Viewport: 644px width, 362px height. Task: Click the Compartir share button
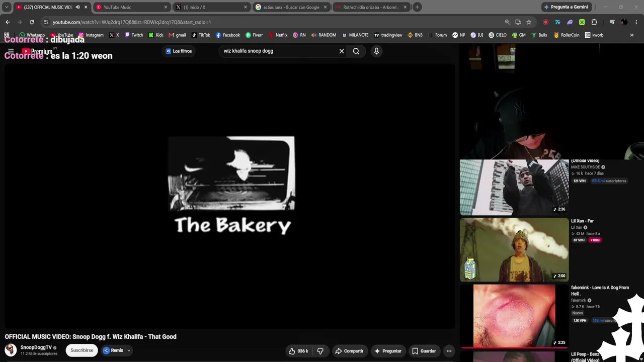[x=349, y=351]
